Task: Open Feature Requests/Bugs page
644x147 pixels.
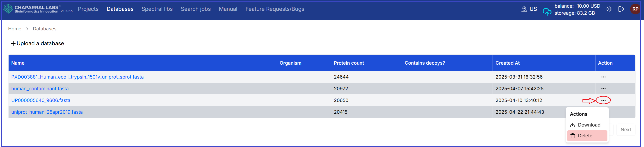Action: point(274,9)
